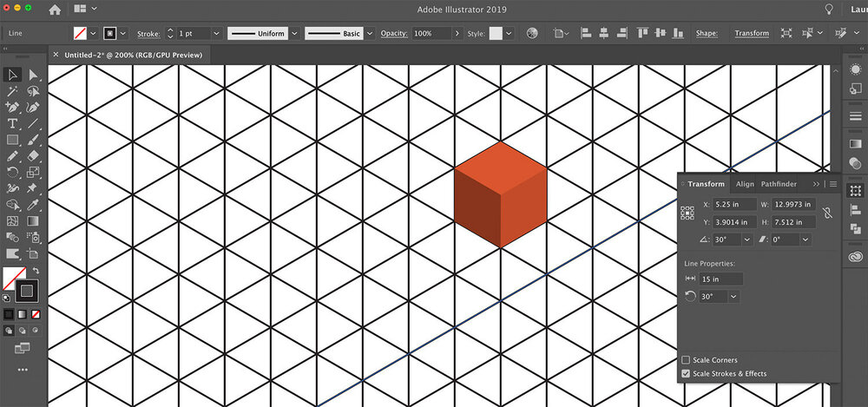Choose the Width tool

13,188
